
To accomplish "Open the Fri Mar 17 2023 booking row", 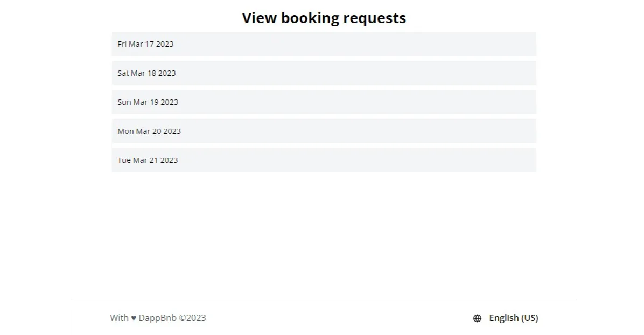I will pos(324,44).
